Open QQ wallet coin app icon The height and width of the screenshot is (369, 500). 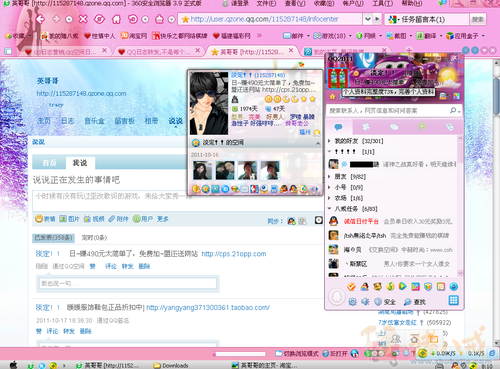[x=390, y=286]
